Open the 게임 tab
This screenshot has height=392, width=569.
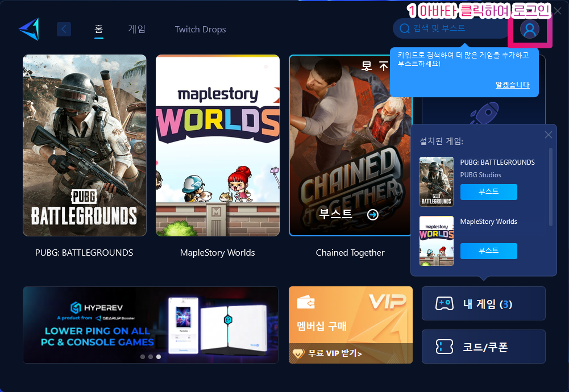tap(136, 30)
